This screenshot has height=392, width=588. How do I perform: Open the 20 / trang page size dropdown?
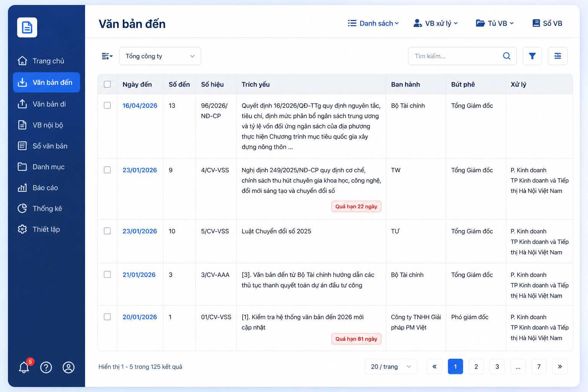tap(391, 367)
